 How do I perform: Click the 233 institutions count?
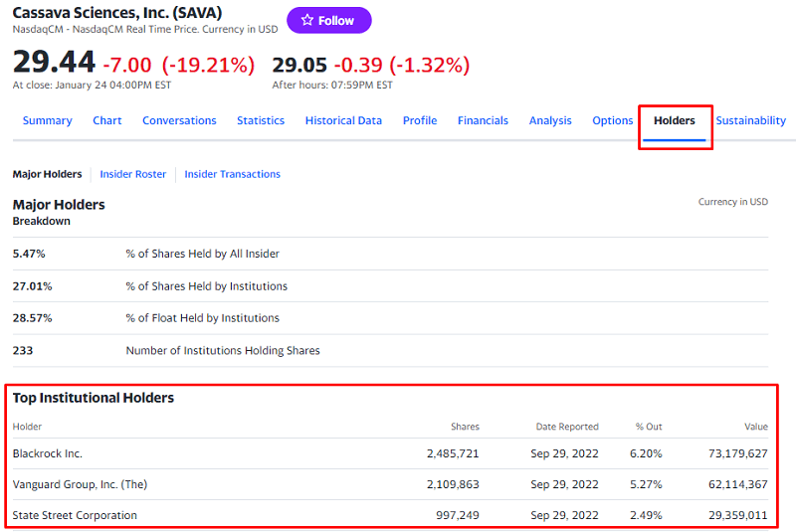coord(23,350)
